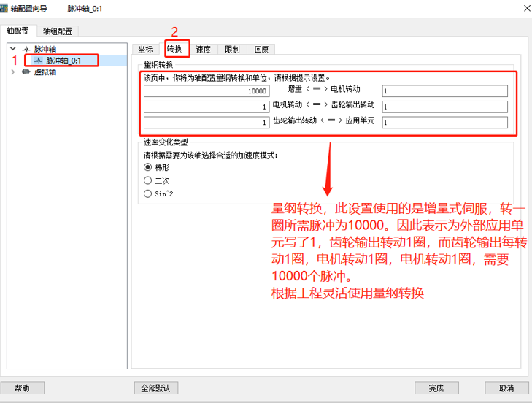Expand the 虚拟轴 tree node
Screen dimensions: 532x403
point(13,72)
